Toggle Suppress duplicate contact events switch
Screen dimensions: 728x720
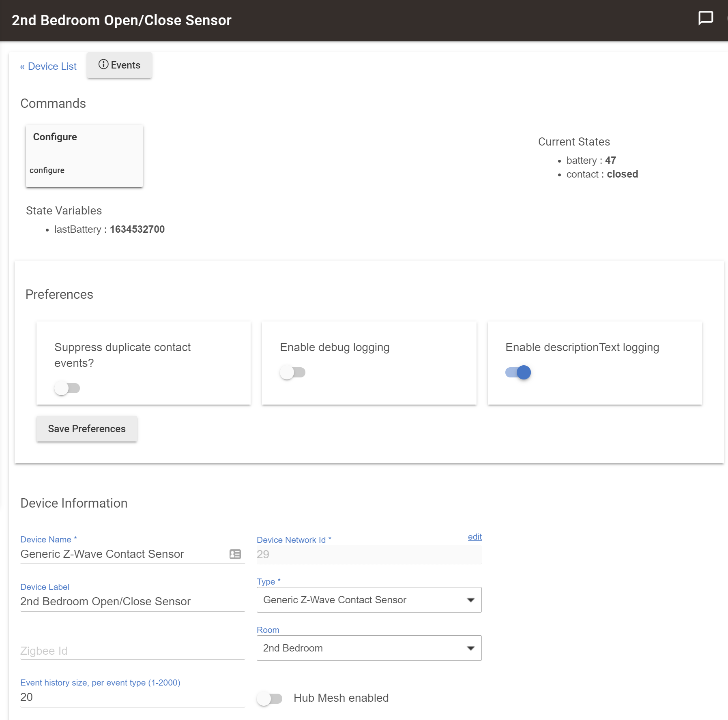click(x=67, y=388)
